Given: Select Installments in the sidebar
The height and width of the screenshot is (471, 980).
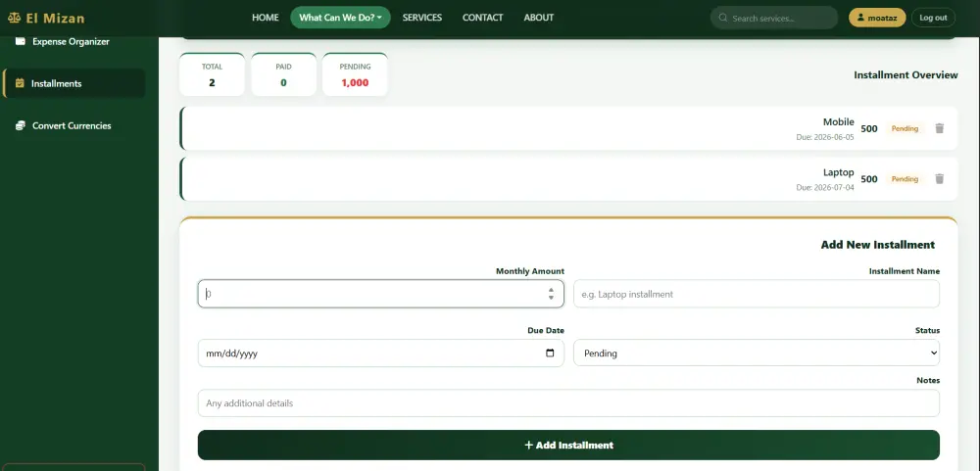Looking at the screenshot, I should point(73,83).
